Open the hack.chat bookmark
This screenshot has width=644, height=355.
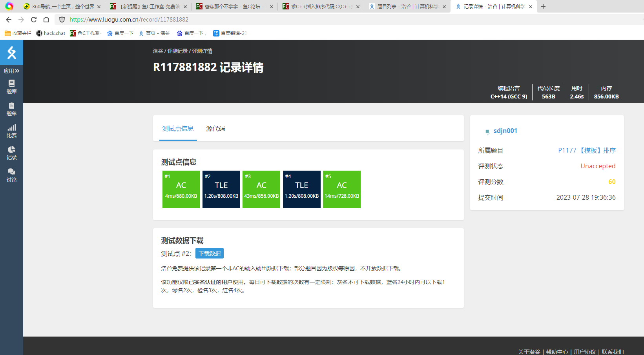tap(51, 33)
